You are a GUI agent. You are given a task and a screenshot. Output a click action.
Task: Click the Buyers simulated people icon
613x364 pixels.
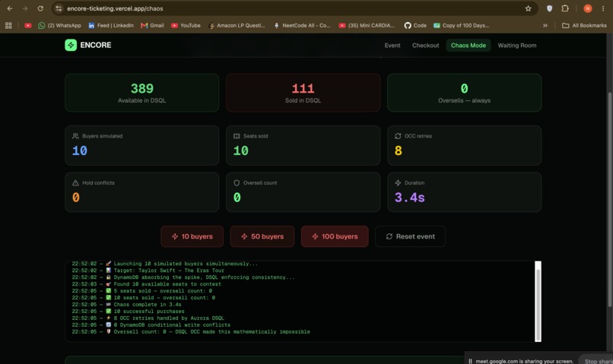[x=75, y=136]
